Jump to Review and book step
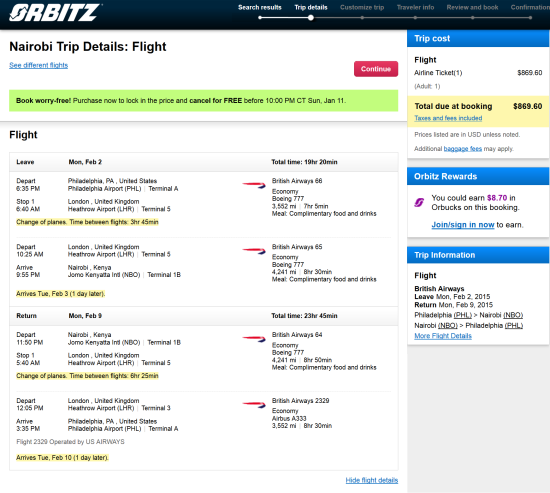Viewport: 550px width, 493px height. point(472,7)
